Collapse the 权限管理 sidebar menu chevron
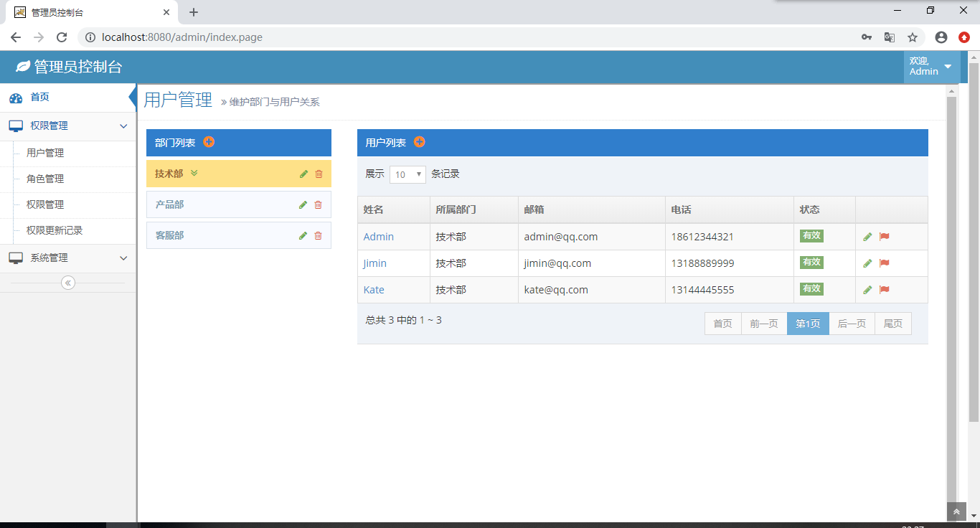The width and height of the screenshot is (980, 528). coord(123,126)
